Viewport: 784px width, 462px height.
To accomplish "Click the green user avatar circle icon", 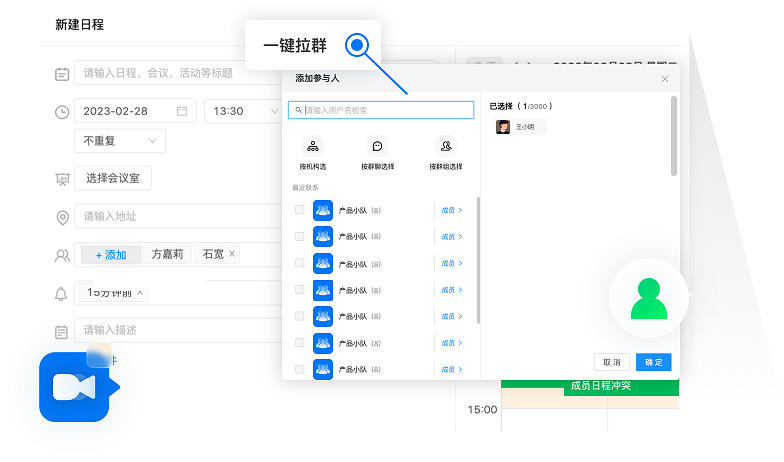I will coord(649,297).
